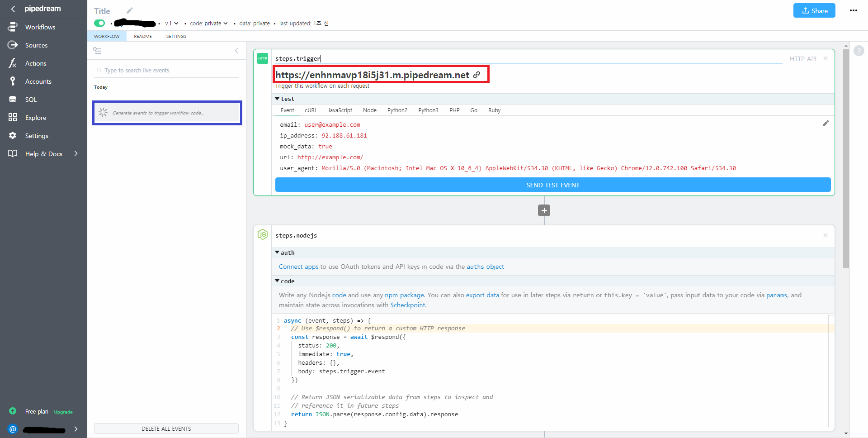Open Help & Docs book icon
Screen dimensions: 868x438
click(13, 153)
